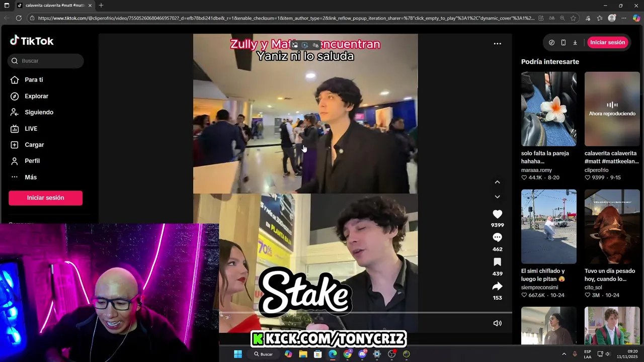The height and width of the screenshot is (362, 644).
Task: Click the sidebar Iniciar sesión button
Action: click(x=45, y=198)
